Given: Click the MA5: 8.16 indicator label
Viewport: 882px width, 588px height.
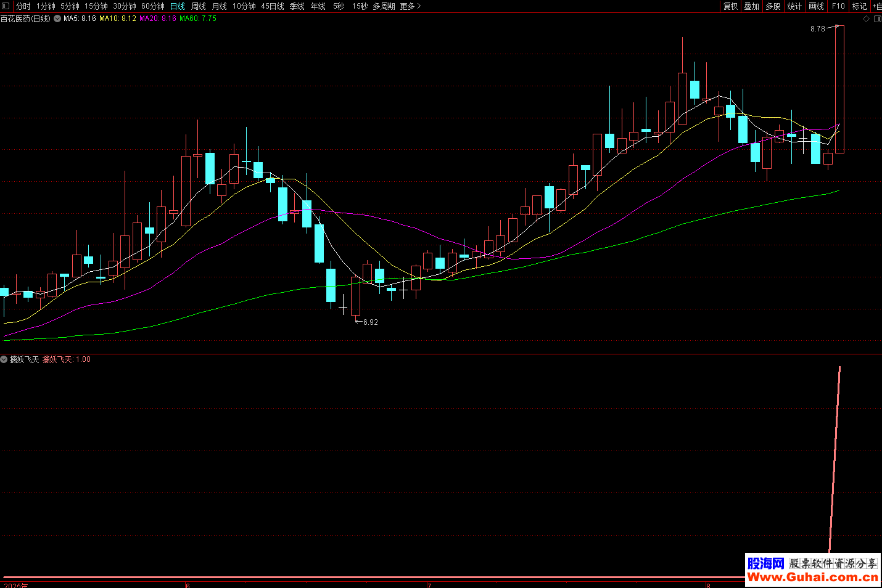Looking at the screenshot, I should point(80,18).
